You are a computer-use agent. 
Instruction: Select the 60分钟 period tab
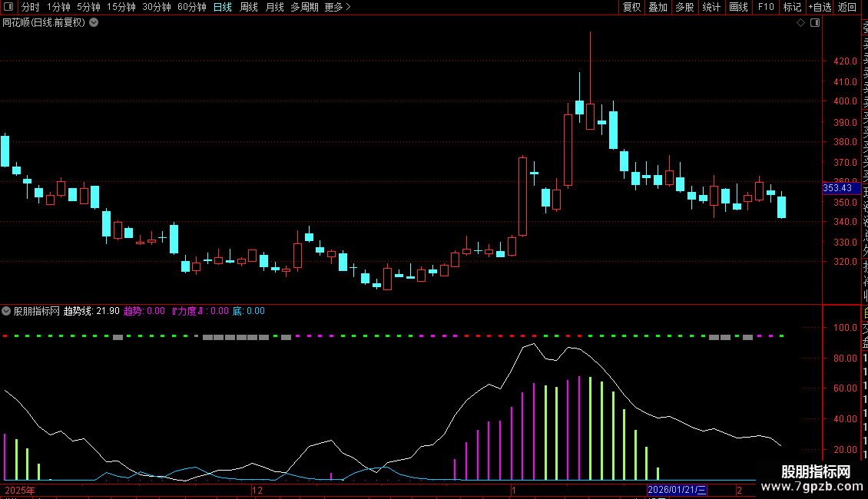191,7
